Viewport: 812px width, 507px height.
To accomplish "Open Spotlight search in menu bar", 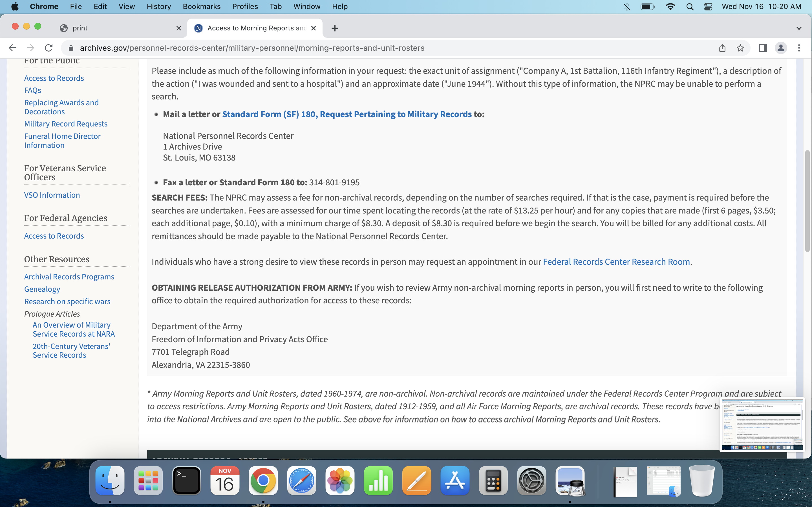I will click(x=690, y=6).
